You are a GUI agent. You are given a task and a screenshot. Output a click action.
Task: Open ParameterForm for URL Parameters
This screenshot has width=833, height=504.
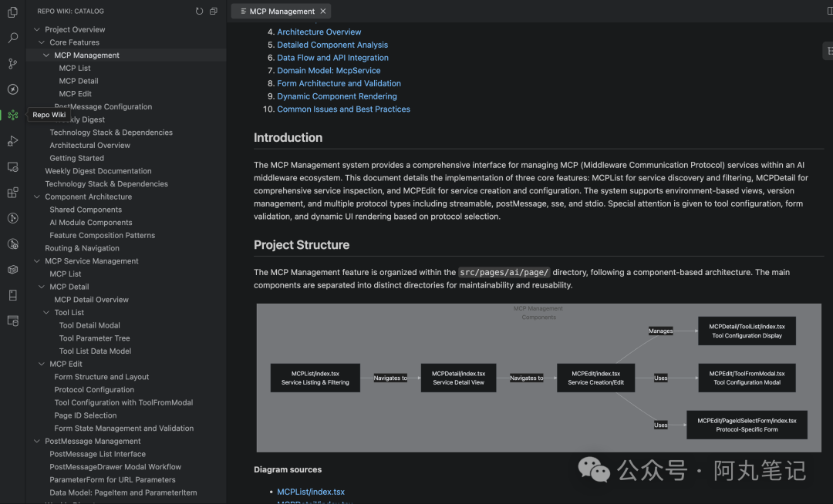click(x=112, y=479)
